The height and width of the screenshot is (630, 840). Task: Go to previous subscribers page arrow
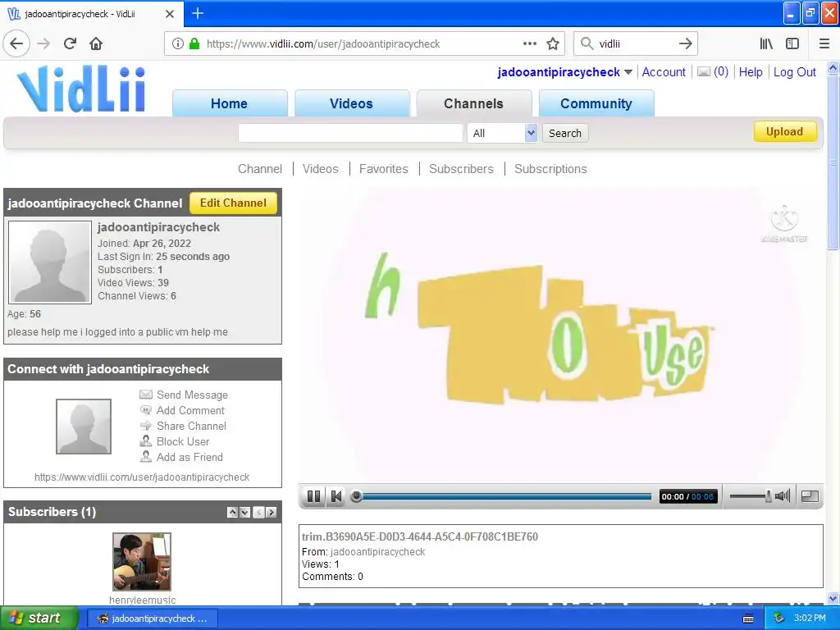tap(258, 513)
